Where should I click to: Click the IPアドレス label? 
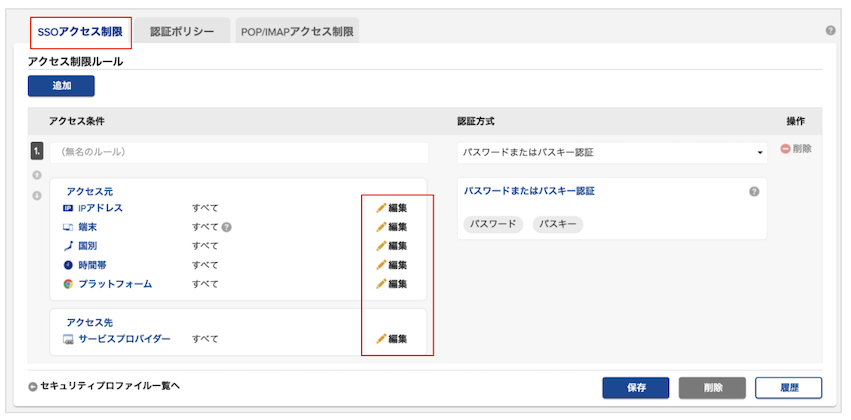(100, 208)
